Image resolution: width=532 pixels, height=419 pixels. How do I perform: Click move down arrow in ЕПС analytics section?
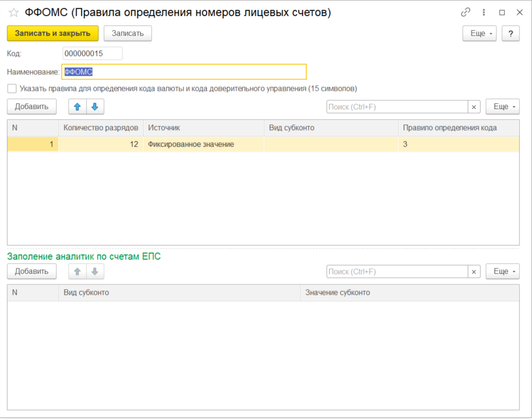click(94, 271)
